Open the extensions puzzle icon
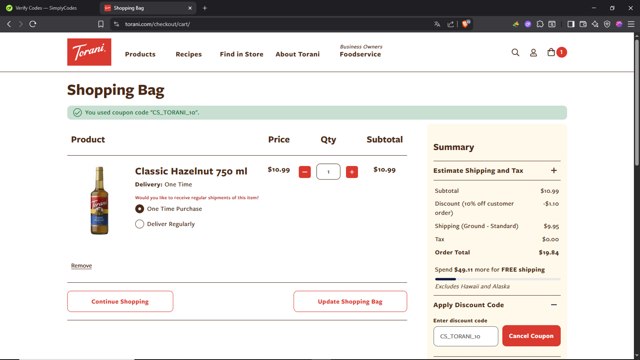The height and width of the screenshot is (360, 640). click(540, 24)
